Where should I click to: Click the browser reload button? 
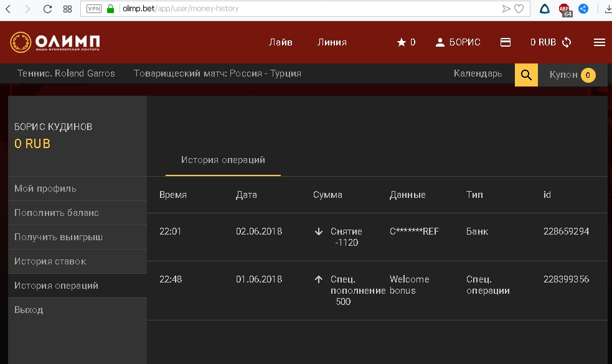(47, 9)
